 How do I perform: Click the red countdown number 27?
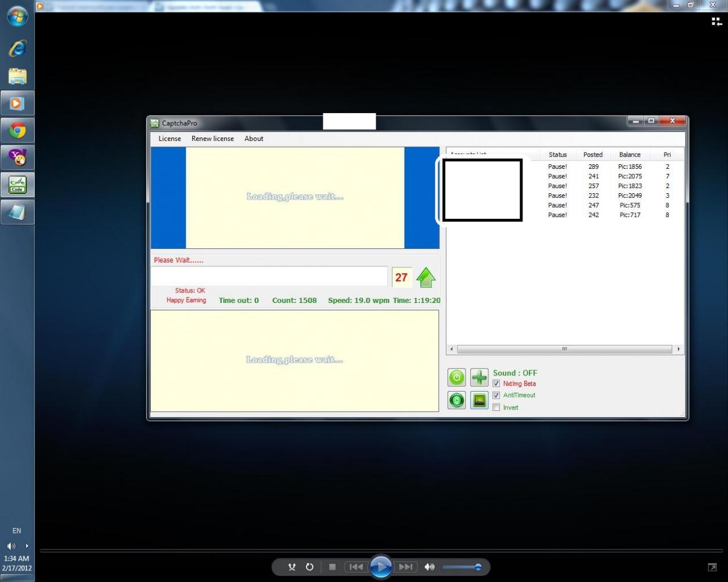pyautogui.click(x=402, y=277)
